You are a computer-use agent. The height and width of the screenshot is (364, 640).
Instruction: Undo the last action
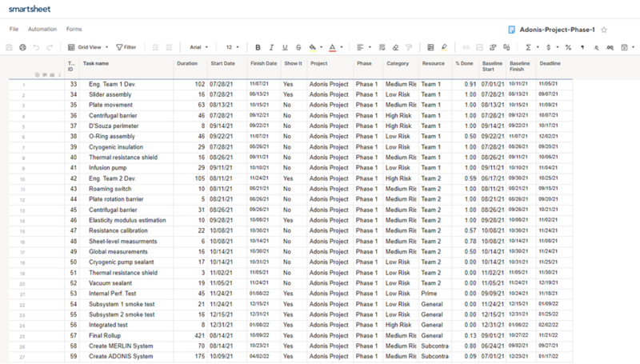(x=36, y=47)
